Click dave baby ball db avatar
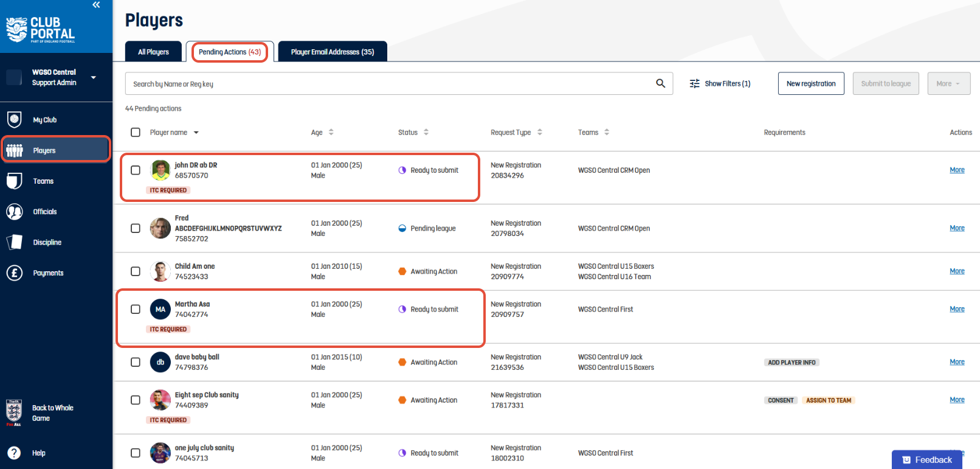The width and height of the screenshot is (980, 469). point(160,362)
